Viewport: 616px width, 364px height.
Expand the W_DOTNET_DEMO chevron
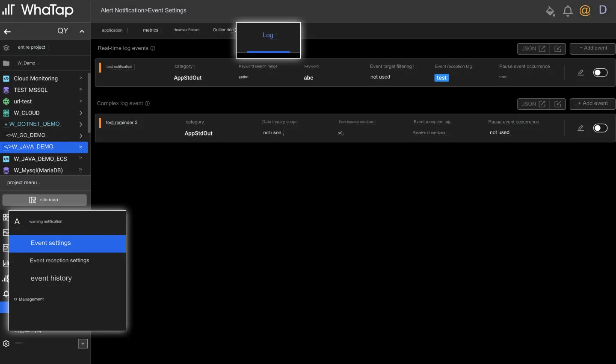[x=80, y=124]
